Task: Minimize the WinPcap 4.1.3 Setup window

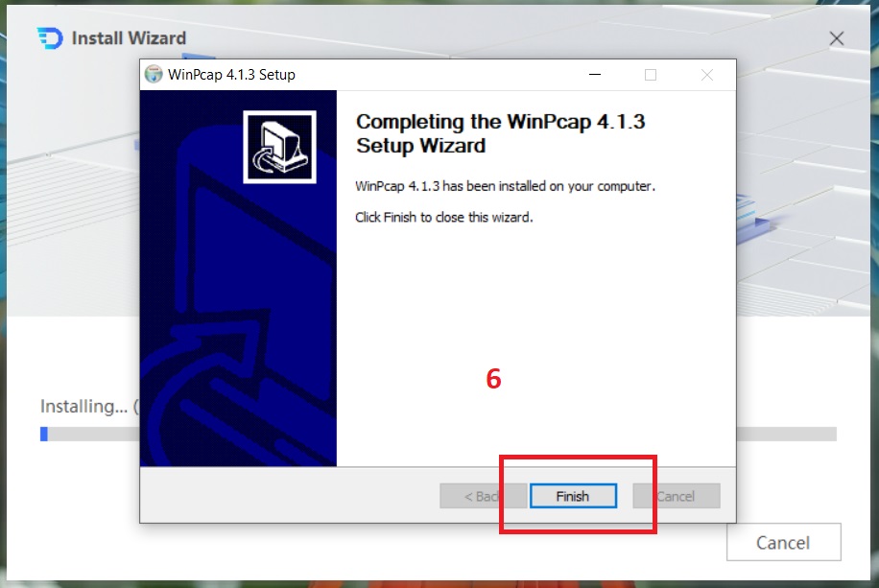Action: point(595,74)
